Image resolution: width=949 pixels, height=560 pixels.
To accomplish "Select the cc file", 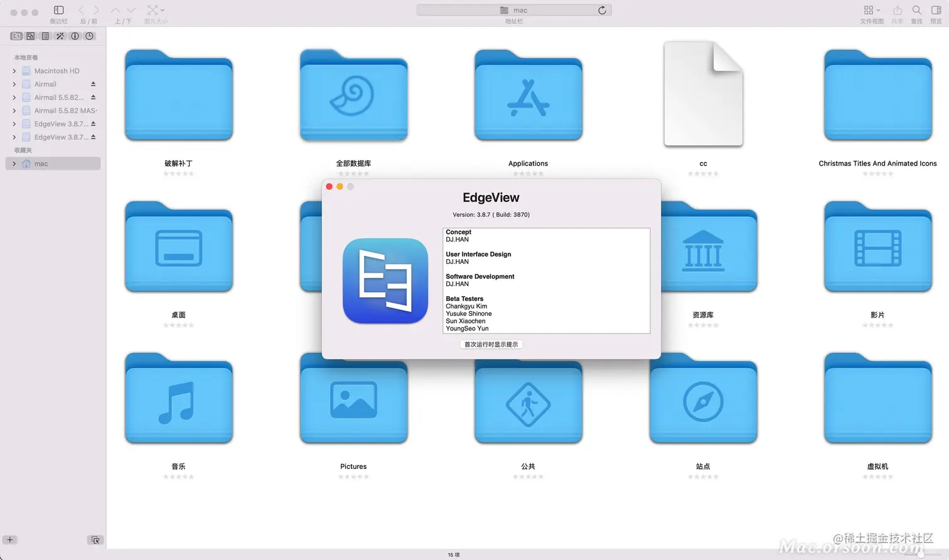I will (703, 93).
